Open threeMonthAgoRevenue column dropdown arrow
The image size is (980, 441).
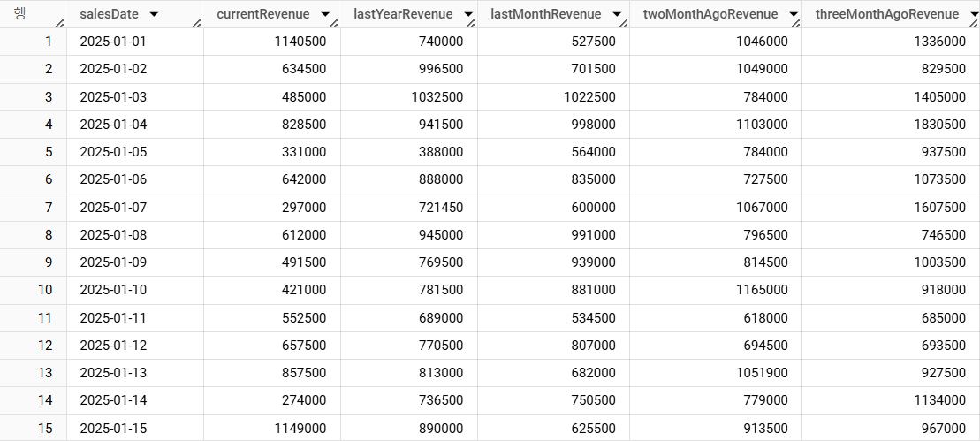[975, 14]
